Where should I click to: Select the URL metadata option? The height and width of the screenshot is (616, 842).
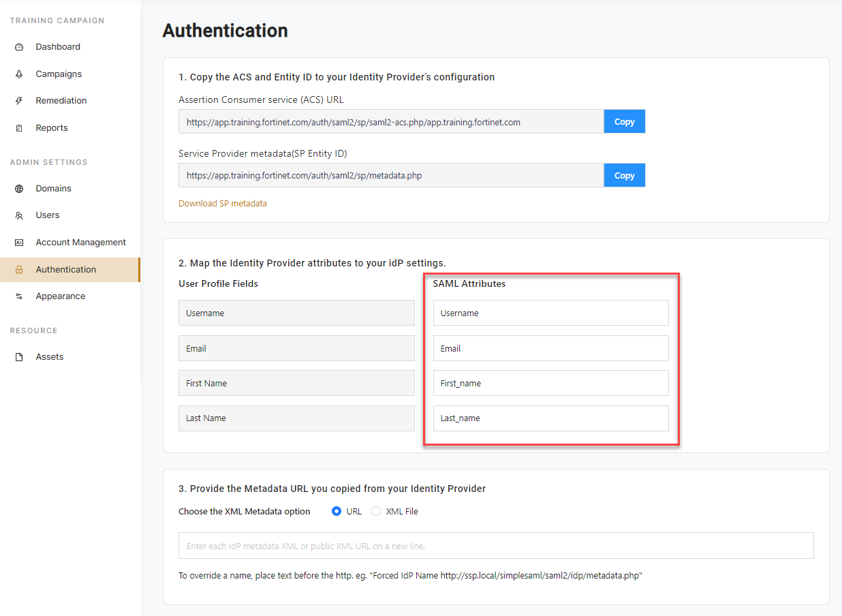click(337, 511)
